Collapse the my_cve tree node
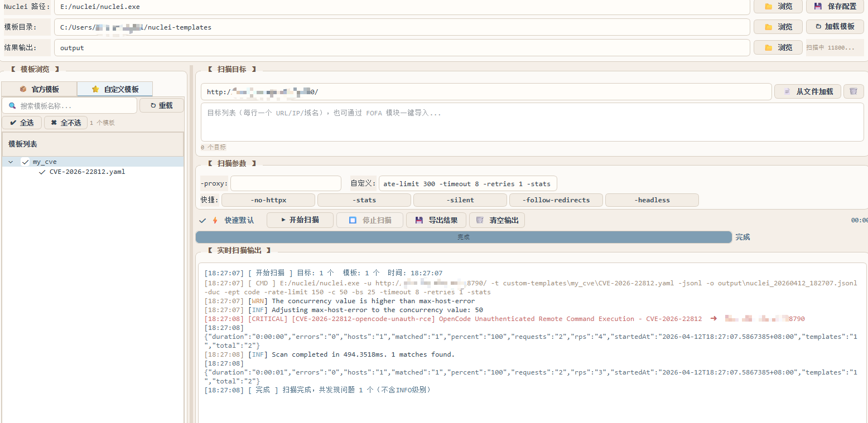Screen dimensions: 868x423 click(x=11, y=162)
